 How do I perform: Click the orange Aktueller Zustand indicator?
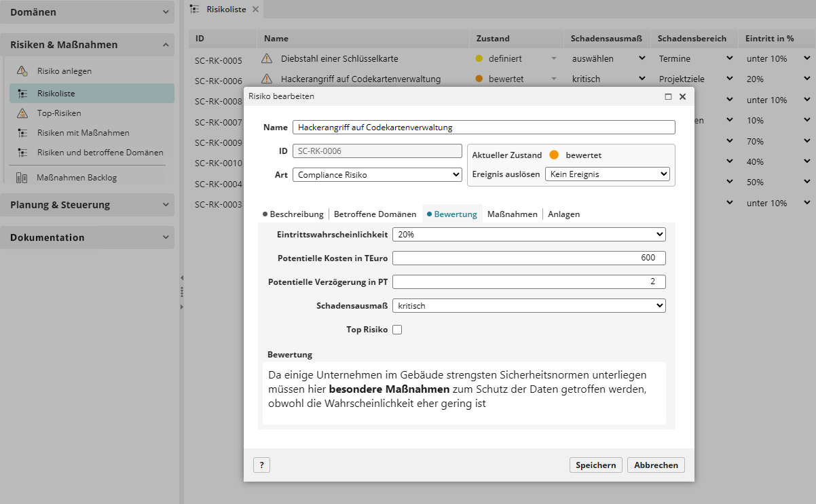(x=554, y=155)
